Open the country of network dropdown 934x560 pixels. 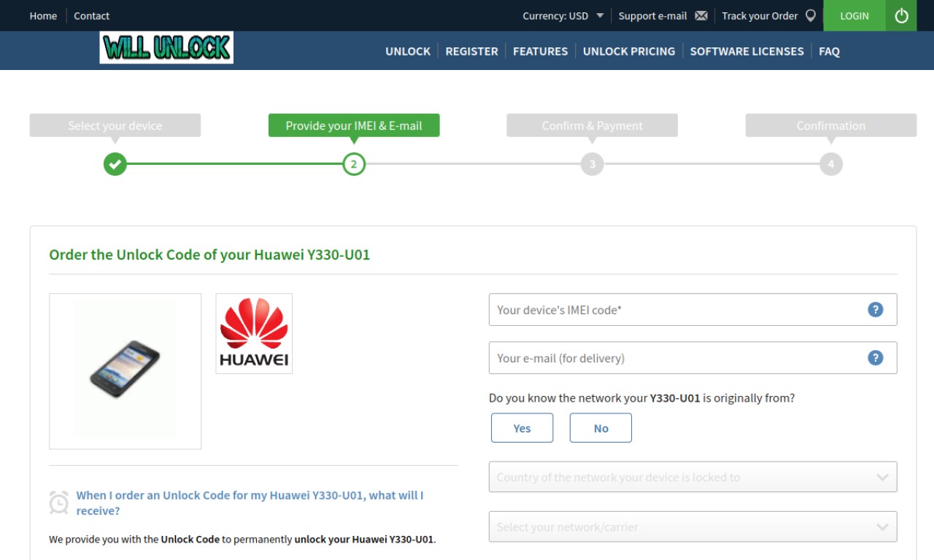(692, 477)
